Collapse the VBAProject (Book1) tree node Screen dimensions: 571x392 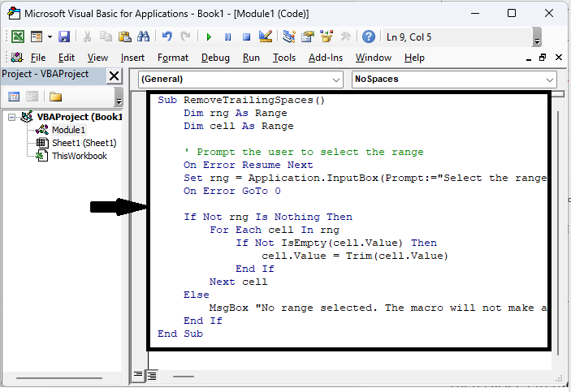[x=11, y=117]
